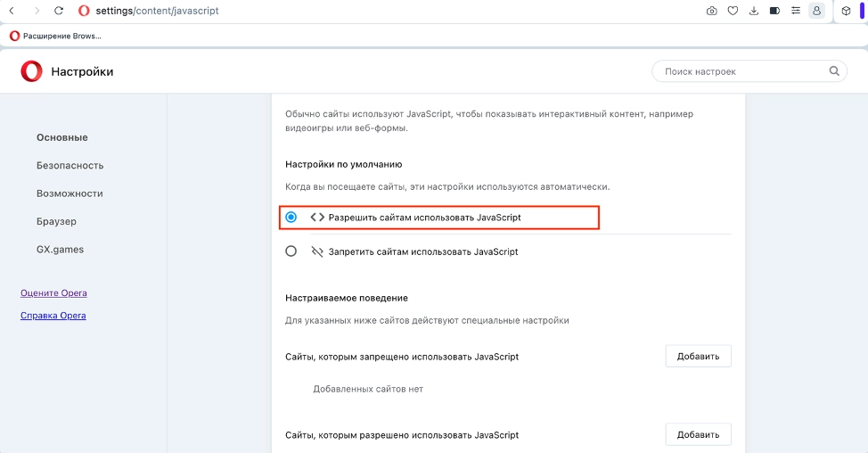Go to the Возможности settings section
The width and height of the screenshot is (868, 453).
point(70,194)
